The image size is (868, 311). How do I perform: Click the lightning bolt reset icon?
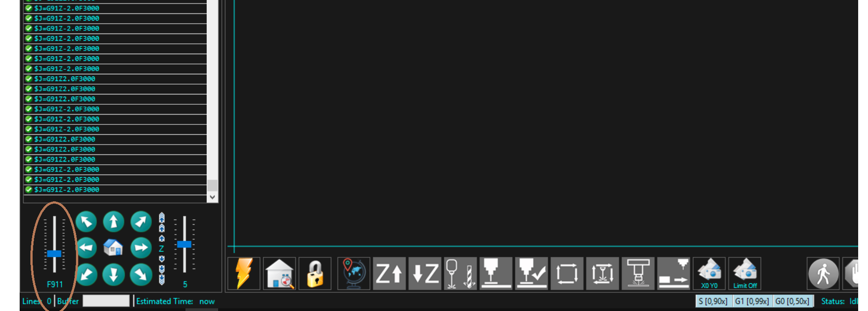pyautogui.click(x=244, y=273)
